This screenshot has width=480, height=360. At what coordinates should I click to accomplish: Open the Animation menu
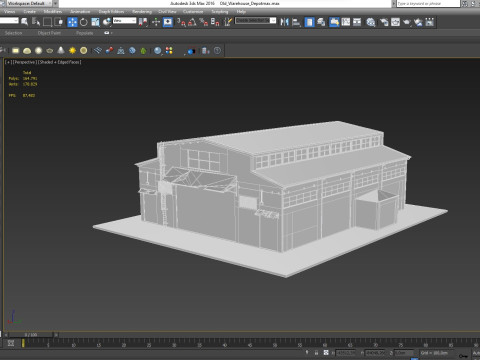(80, 12)
